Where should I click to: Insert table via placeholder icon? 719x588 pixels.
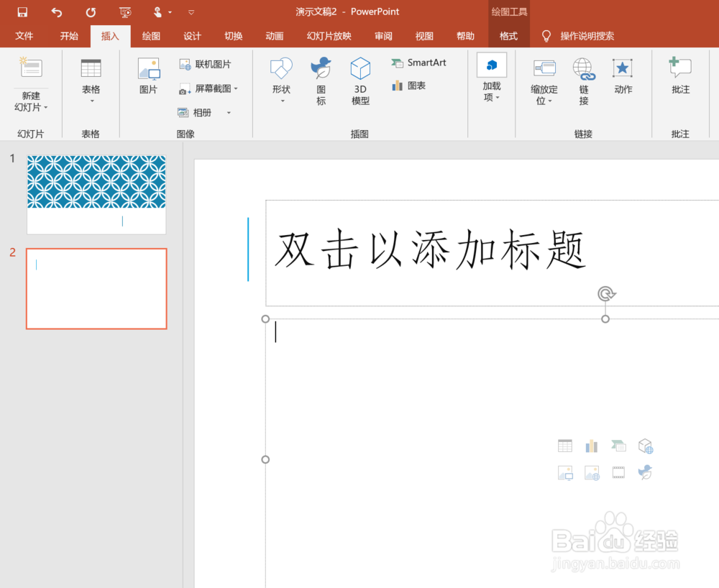click(565, 446)
